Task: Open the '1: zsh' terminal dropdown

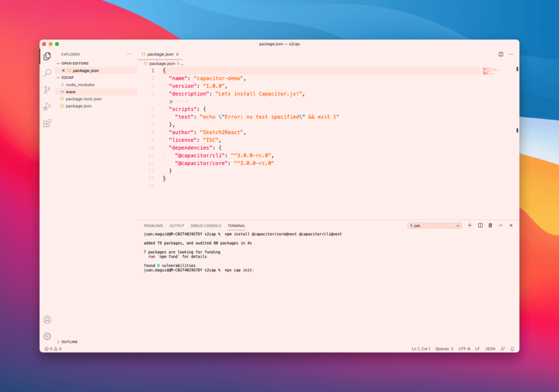Action: pyautogui.click(x=434, y=225)
